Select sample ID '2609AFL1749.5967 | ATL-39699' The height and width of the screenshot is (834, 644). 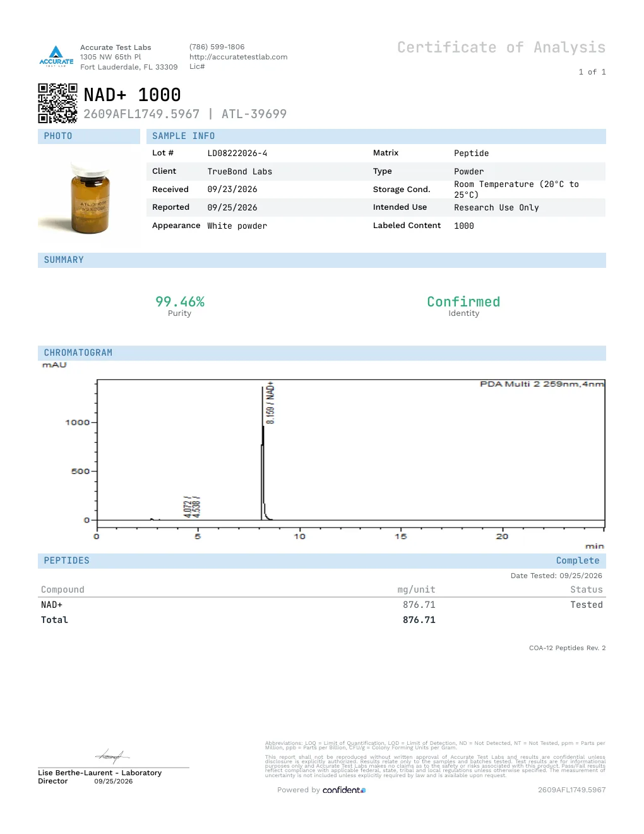[185, 114]
